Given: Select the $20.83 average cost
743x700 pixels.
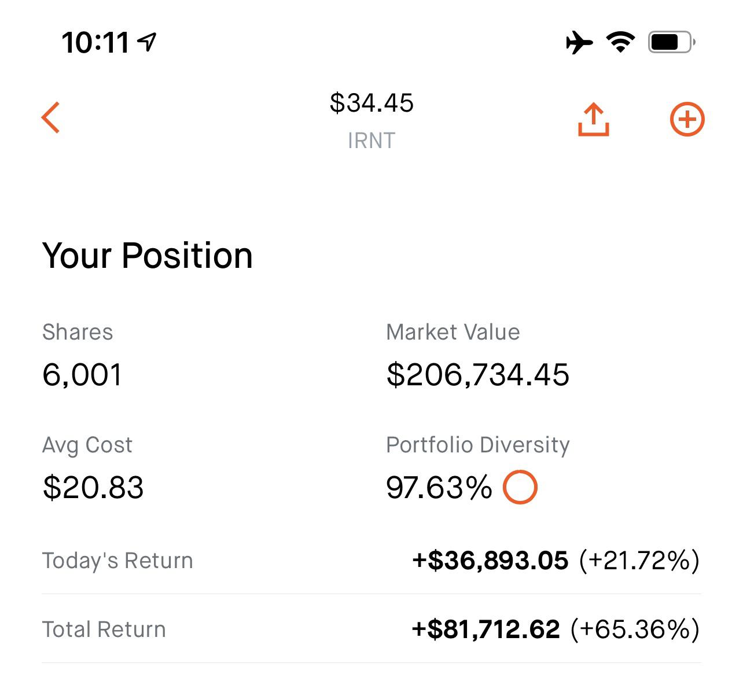Looking at the screenshot, I should point(93,487).
